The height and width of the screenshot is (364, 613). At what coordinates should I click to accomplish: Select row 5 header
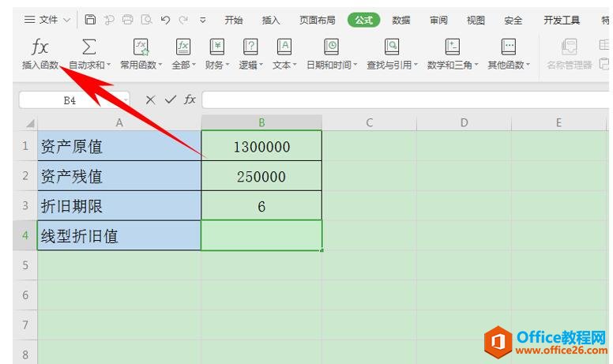coord(25,265)
